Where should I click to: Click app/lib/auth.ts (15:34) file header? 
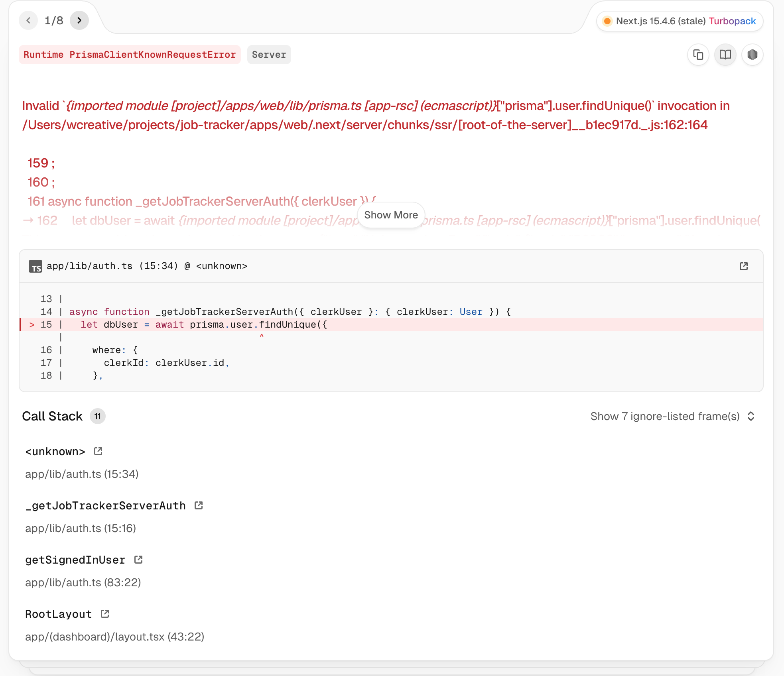coord(147,266)
